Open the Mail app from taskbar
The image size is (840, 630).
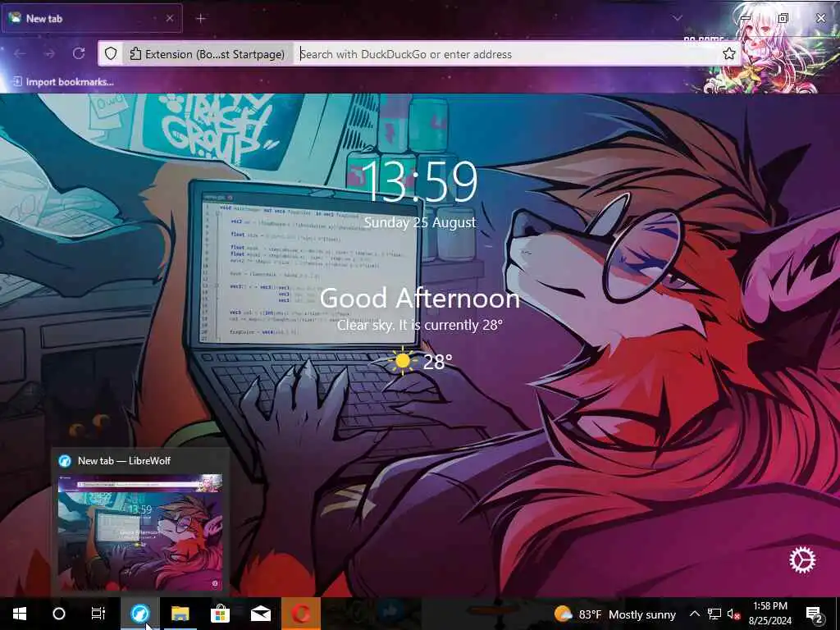[x=260, y=614]
